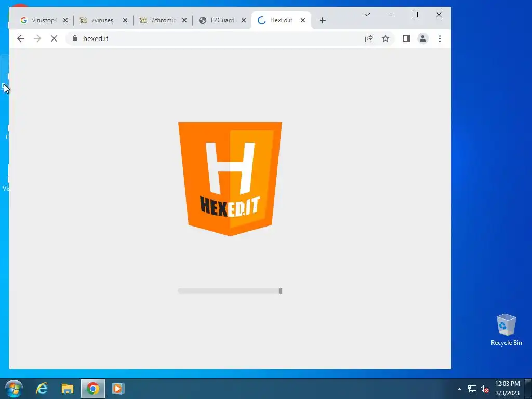Launch Internet Explorer from taskbar
The height and width of the screenshot is (399, 532).
[x=42, y=389]
